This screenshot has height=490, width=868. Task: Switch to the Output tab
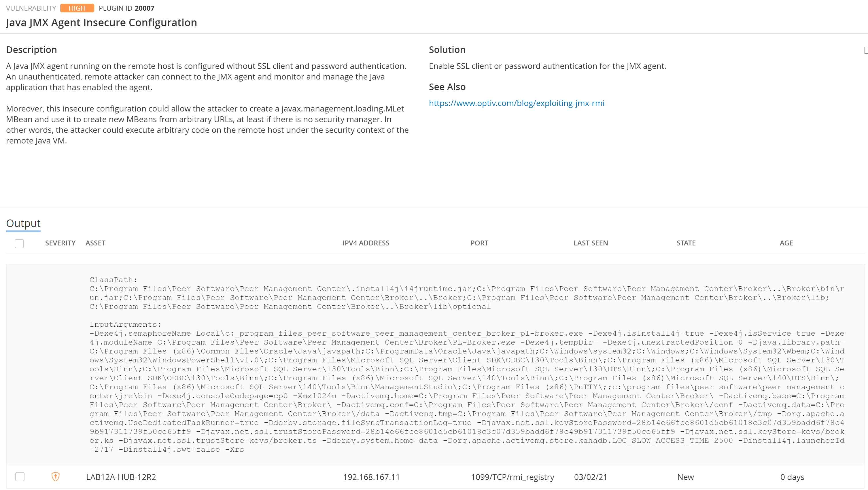point(23,223)
